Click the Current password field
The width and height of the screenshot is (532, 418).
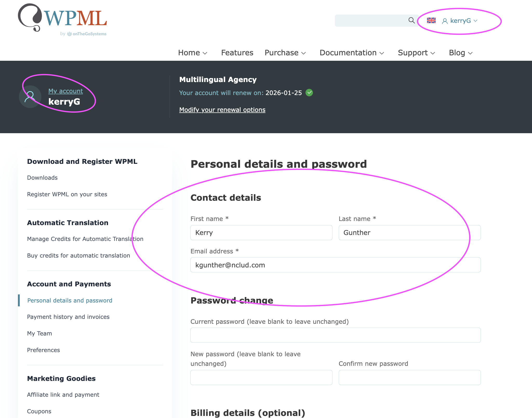pyautogui.click(x=335, y=335)
